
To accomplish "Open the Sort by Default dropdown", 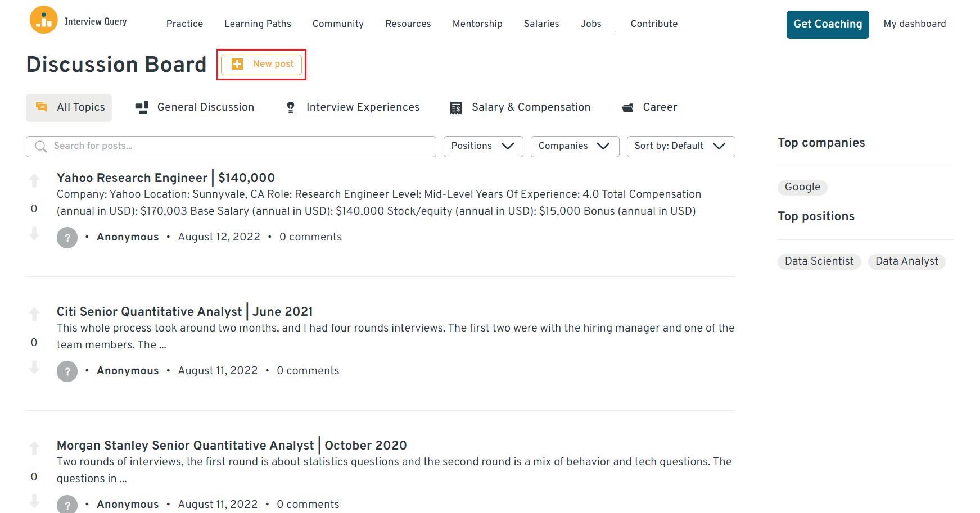I will click(680, 146).
